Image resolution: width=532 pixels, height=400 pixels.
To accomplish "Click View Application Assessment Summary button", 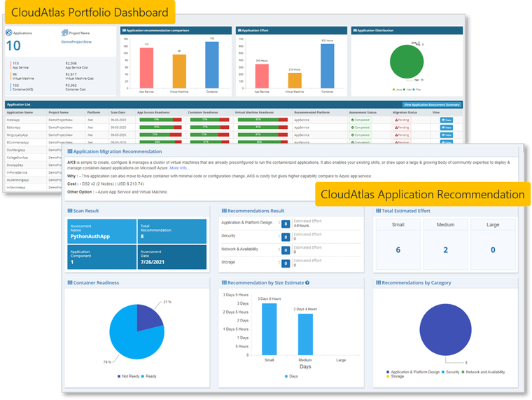I will click(x=432, y=104).
